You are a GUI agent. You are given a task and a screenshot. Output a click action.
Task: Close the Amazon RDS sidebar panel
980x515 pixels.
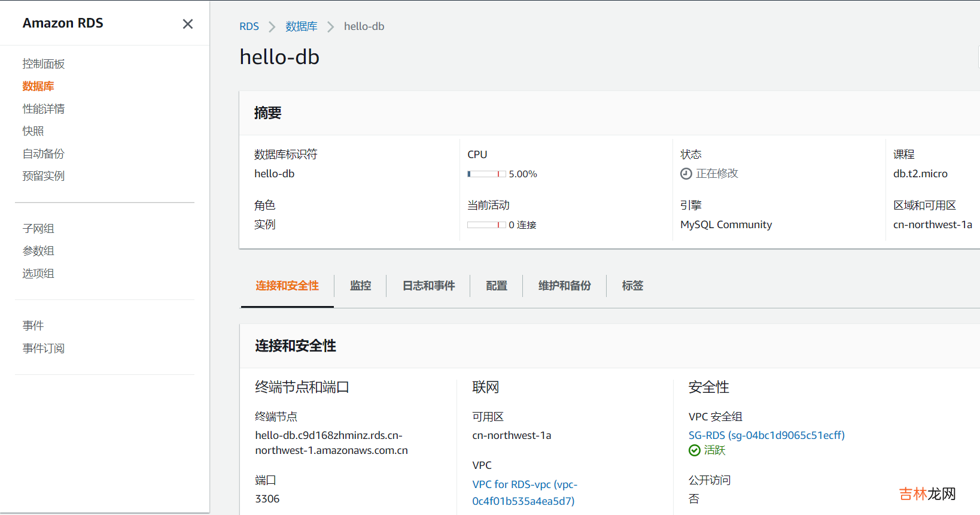point(188,24)
